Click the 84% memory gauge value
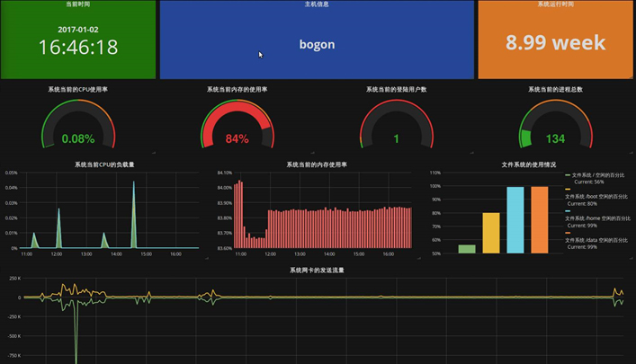 tap(237, 139)
